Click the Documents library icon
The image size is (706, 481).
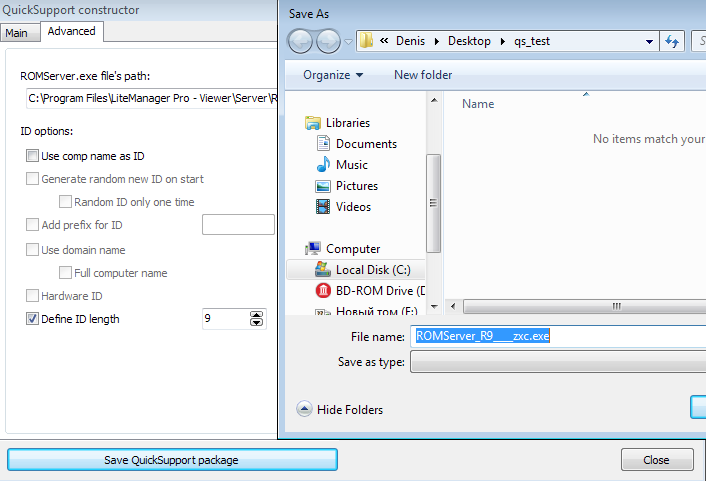(x=323, y=143)
